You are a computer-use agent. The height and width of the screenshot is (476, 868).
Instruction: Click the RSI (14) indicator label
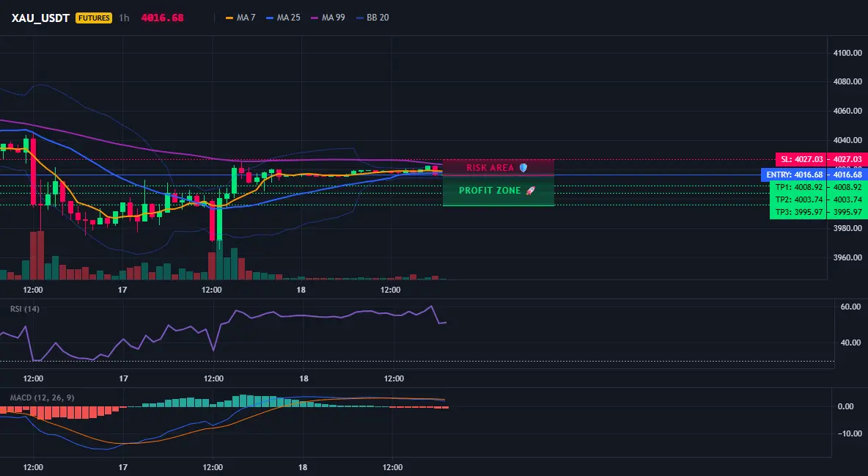pyautogui.click(x=25, y=309)
